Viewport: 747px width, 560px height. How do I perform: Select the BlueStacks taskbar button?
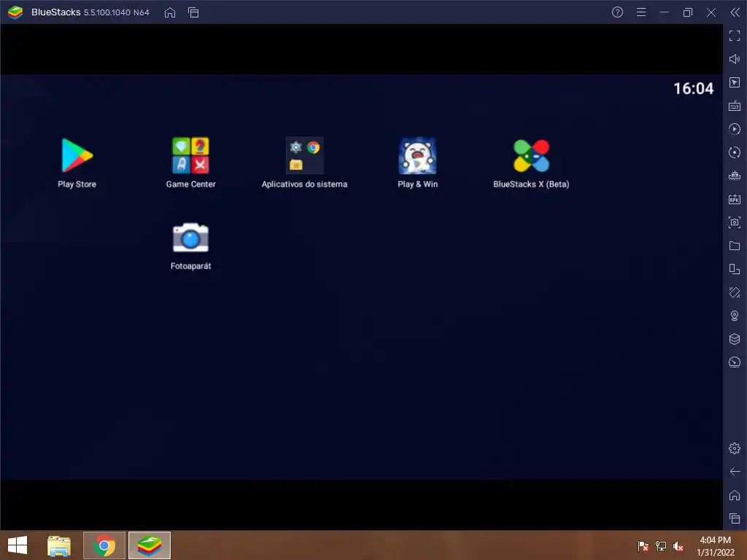[x=149, y=545]
